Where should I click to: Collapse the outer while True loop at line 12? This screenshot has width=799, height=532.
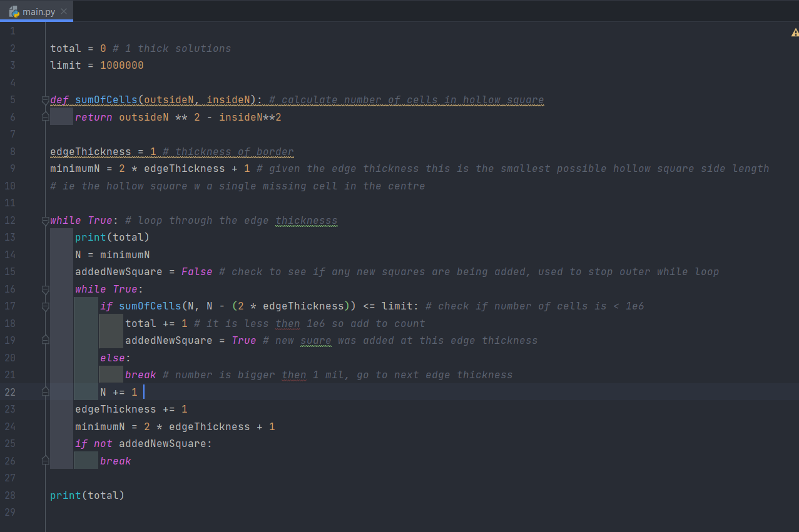(45, 221)
